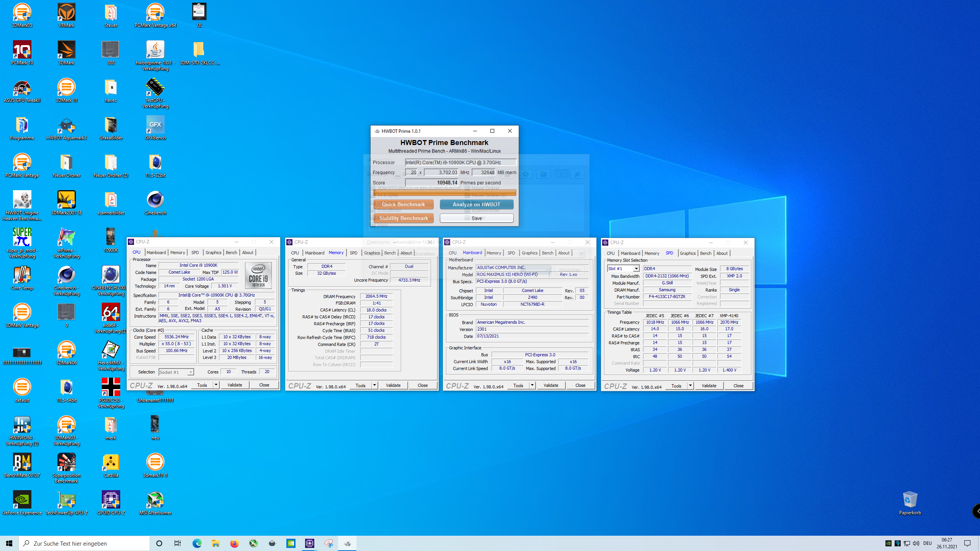The height and width of the screenshot is (551, 980).
Task: Launch MSI Afterburner desktop icon
Action: pyautogui.click(x=155, y=503)
